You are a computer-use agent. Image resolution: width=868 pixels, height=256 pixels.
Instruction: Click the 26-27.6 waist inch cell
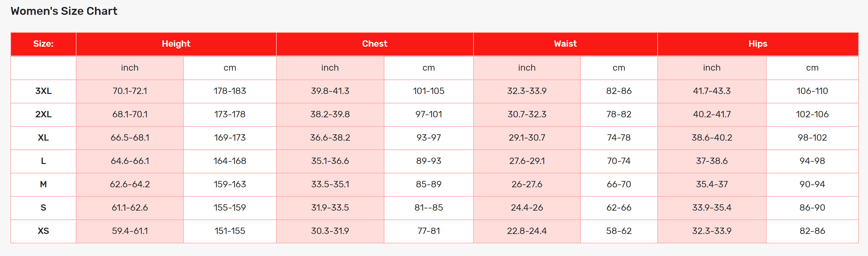click(x=527, y=184)
